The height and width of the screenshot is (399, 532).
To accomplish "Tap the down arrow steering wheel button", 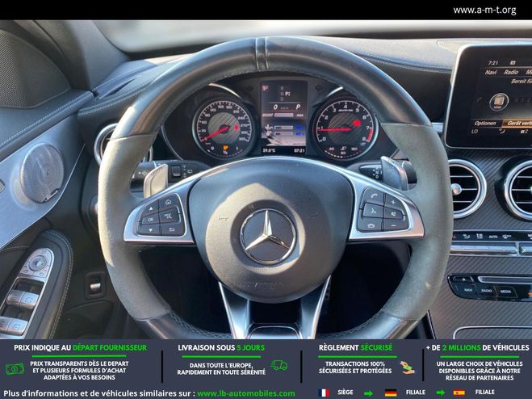I will [149, 230].
